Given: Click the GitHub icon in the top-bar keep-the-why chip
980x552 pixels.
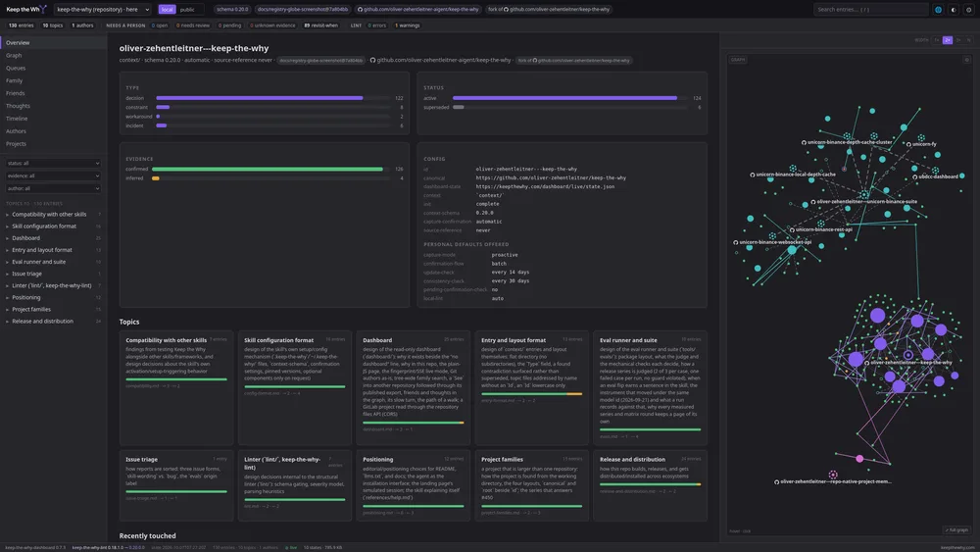Looking at the screenshot, I should (360, 10).
